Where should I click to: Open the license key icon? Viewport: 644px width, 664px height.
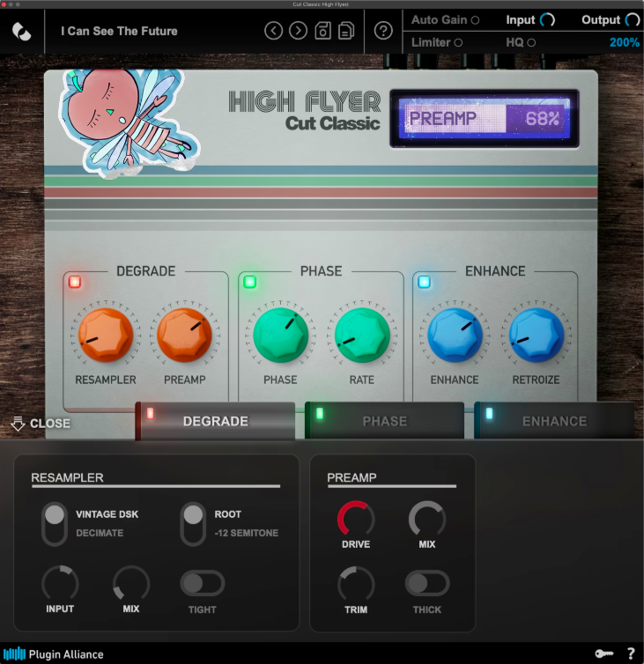pyautogui.click(x=604, y=653)
